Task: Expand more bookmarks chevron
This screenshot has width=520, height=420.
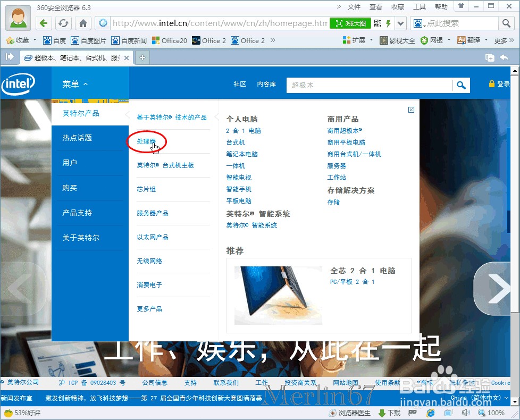Action: coord(273,40)
